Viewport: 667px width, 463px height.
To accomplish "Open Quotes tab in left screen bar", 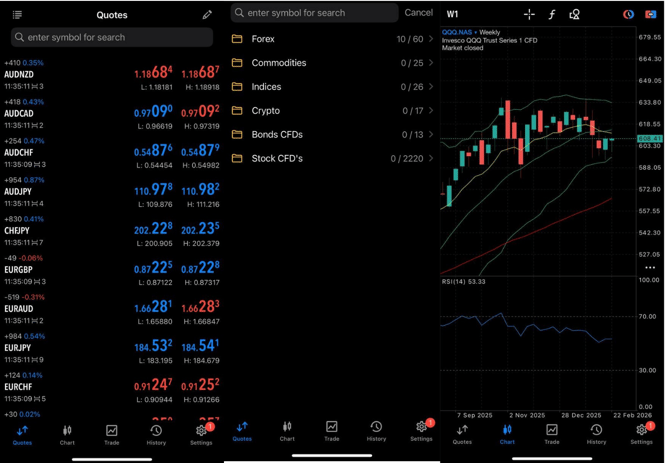I will [22, 435].
